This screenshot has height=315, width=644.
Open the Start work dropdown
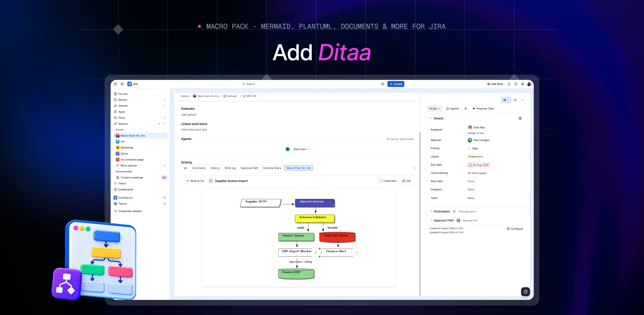(x=302, y=149)
